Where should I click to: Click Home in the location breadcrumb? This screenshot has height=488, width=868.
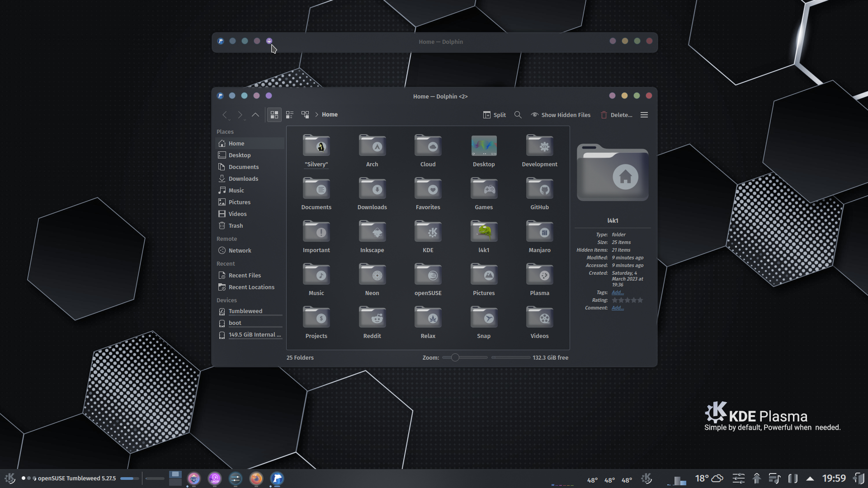pos(330,115)
